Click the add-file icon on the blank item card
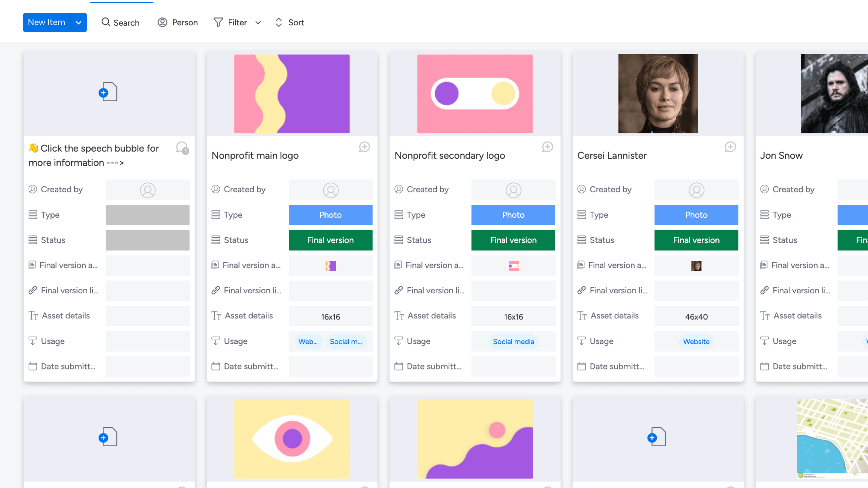The width and height of the screenshot is (868, 488). coord(108,92)
